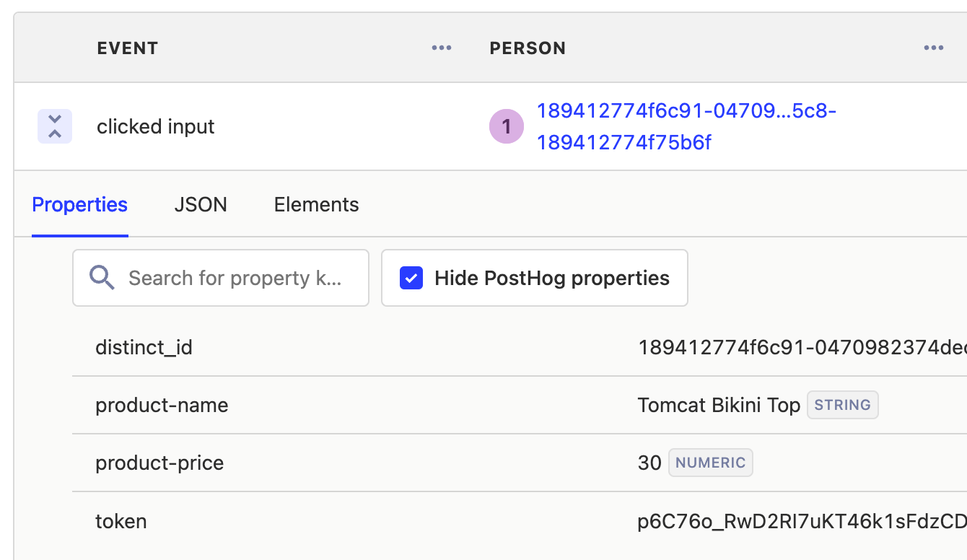Click the STRING type badge beside Tomcat Bikini Top
Screen dimensions: 967x560
point(842,405)
